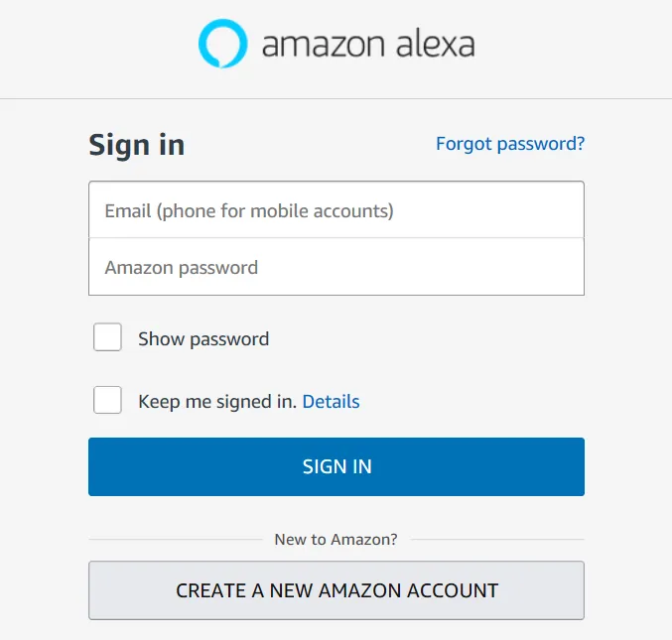The image size is (672, 640).
Task: Click the header divider line below the logo
Action: pyautogui.click(x=336, y=98)
